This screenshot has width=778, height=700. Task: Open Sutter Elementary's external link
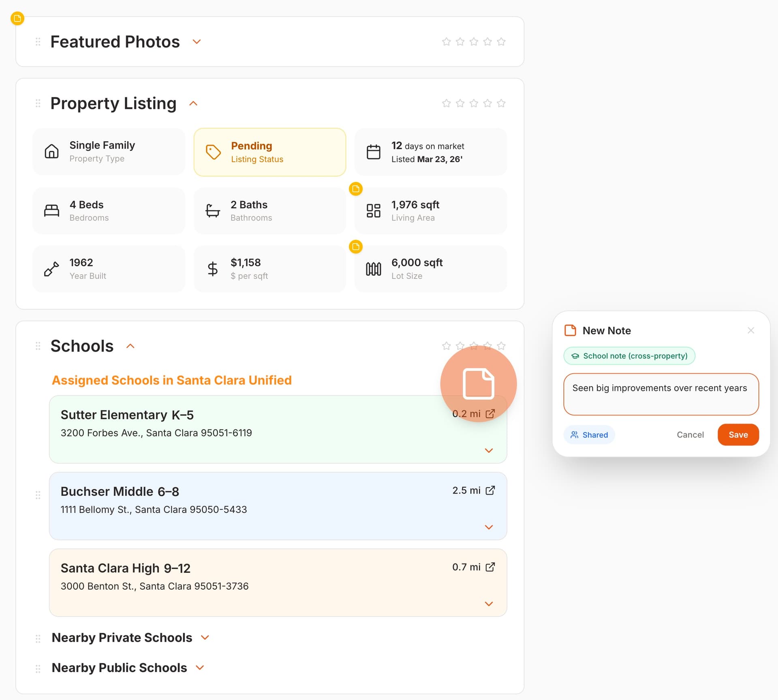pyautogui.click(x=490, y=414)
